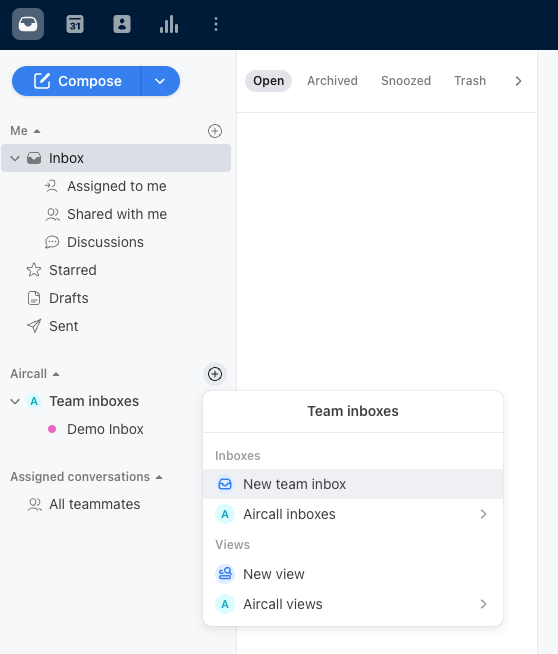Switch to the Snoozed tab
Image resolution: width=558 pixels, height=654 pixels.
click(x=406, y=80)
